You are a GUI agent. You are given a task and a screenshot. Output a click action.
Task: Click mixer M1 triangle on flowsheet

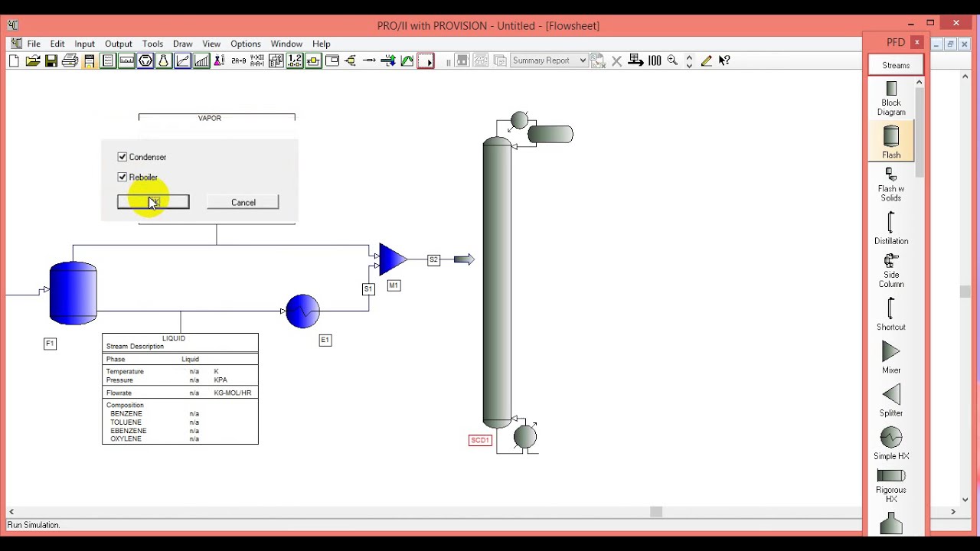coord(392,259)
